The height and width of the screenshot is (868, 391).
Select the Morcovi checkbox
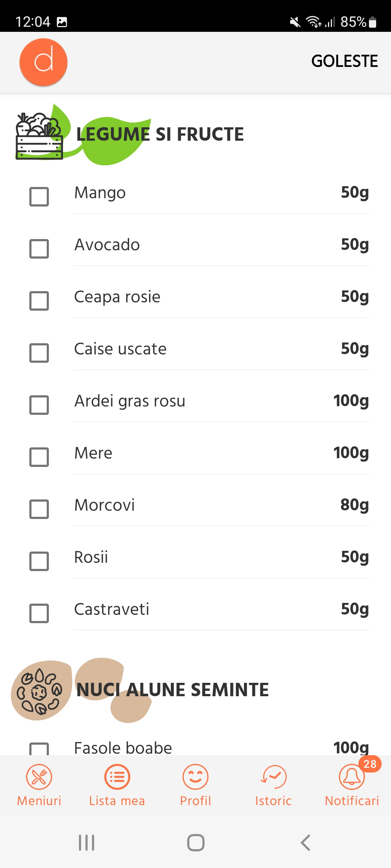click(39, 509)
